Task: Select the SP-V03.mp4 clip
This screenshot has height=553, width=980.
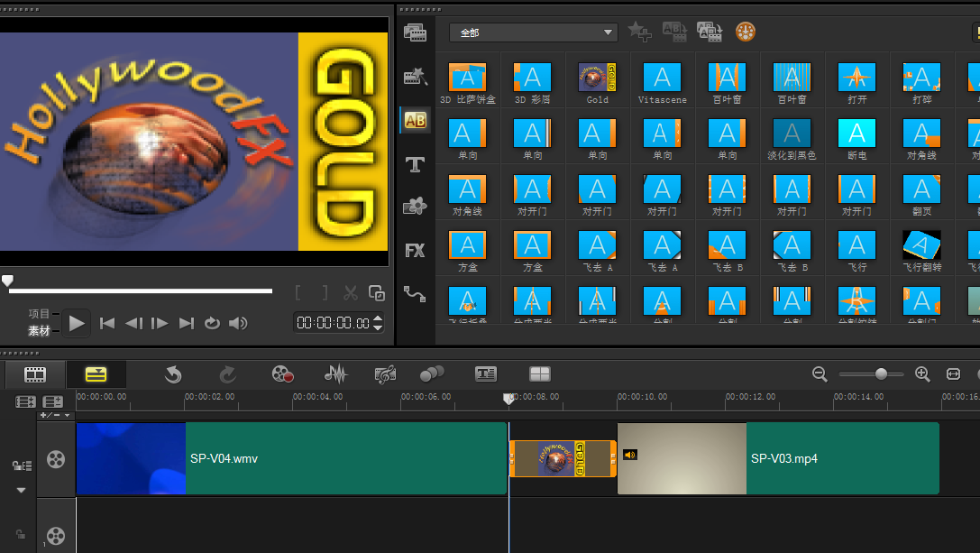Action: pos(778,458)
